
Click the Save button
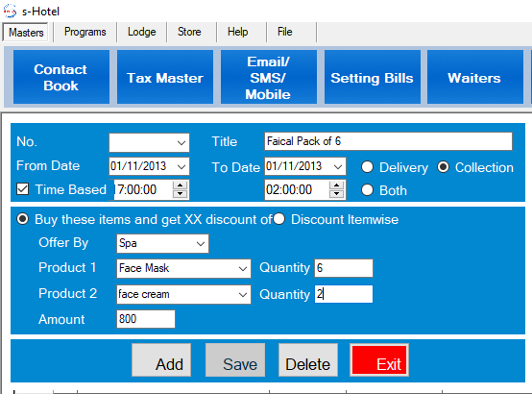235,360
